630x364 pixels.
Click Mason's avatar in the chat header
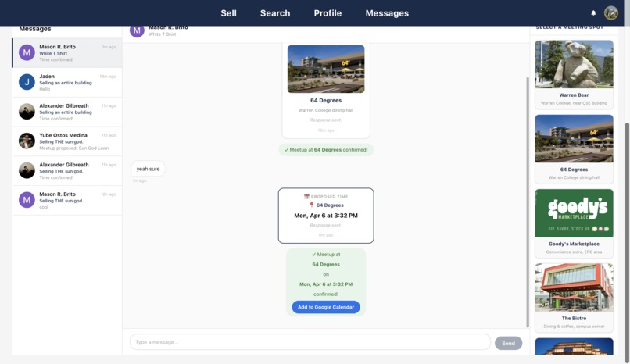click(137, 30)
